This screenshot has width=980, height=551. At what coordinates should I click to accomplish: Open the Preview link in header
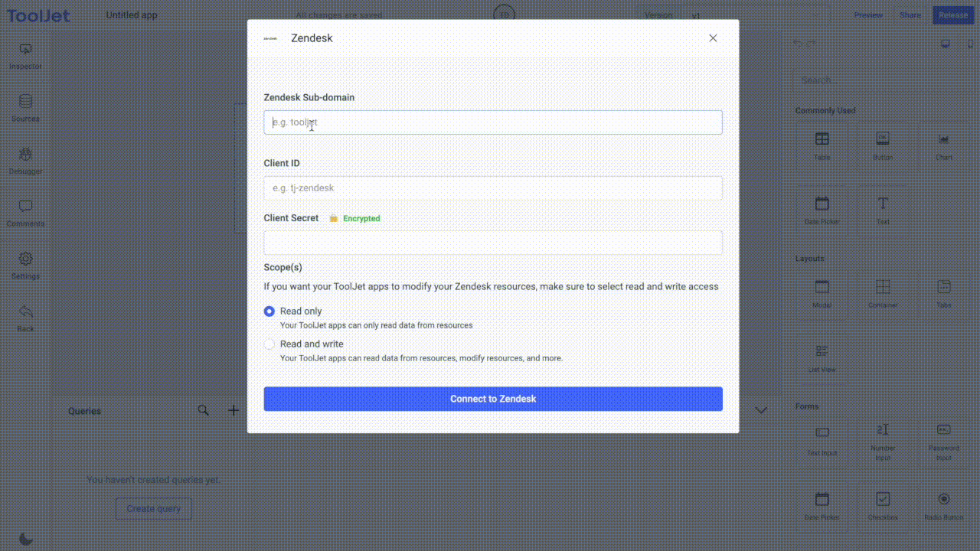pyautogui.click(x=868, y=15)
